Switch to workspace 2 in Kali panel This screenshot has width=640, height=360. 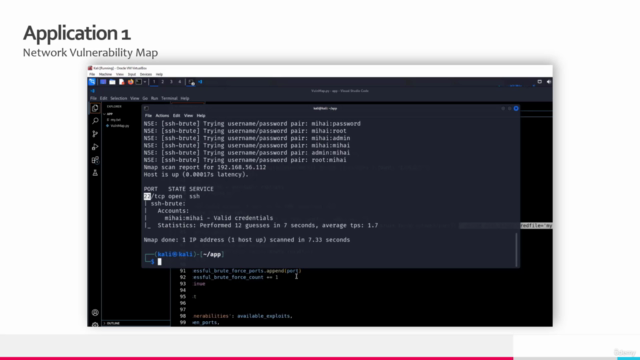point(162,82)
